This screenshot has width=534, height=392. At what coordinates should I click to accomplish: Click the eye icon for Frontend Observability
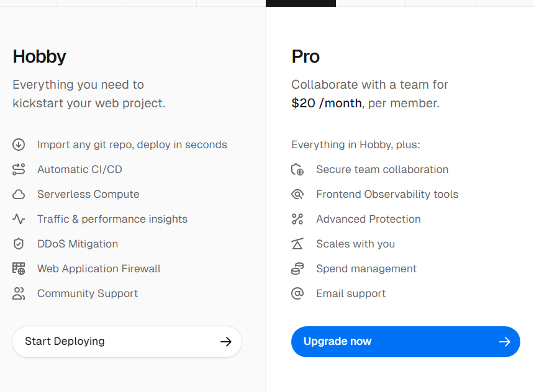[x=297, y=194]
